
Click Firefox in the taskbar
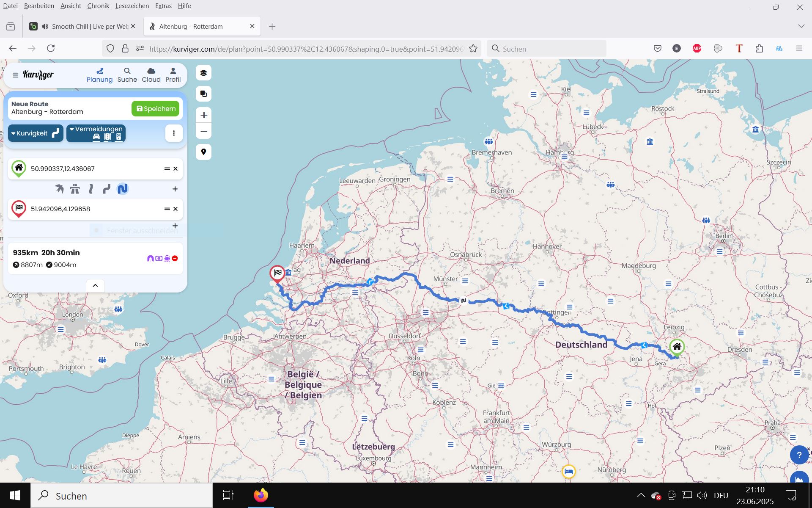[x=261, y=495]
